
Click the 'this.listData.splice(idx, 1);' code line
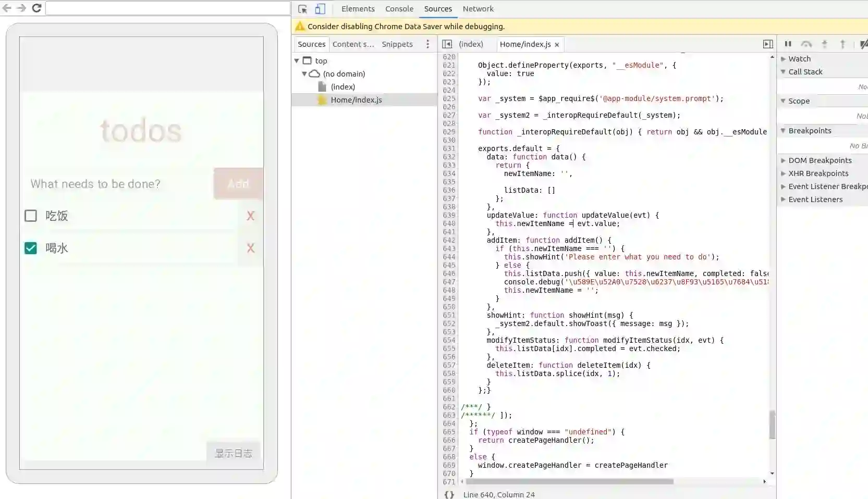(558, 373)
